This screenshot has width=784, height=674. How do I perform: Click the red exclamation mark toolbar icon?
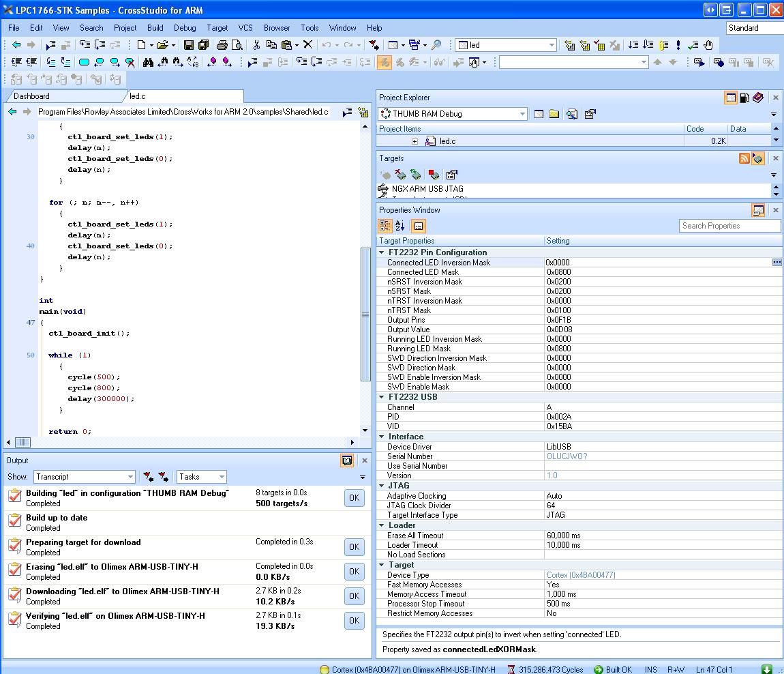coord(678,45)
